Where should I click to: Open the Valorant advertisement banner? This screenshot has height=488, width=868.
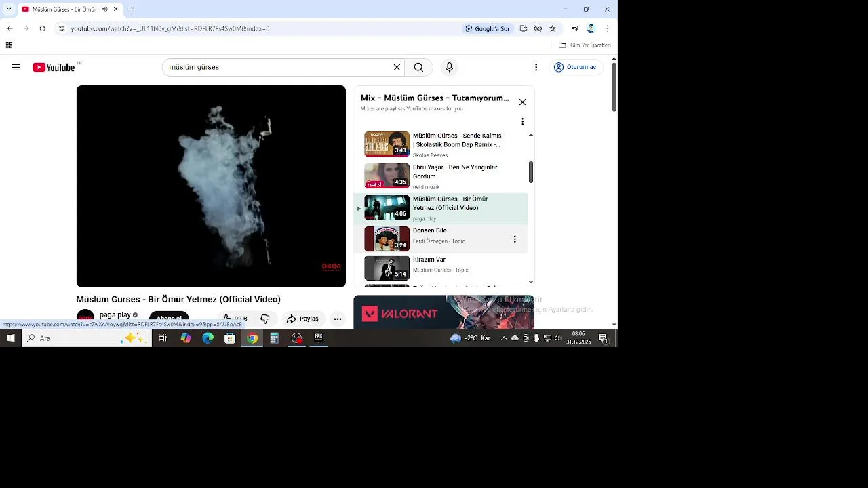[443, 312]
